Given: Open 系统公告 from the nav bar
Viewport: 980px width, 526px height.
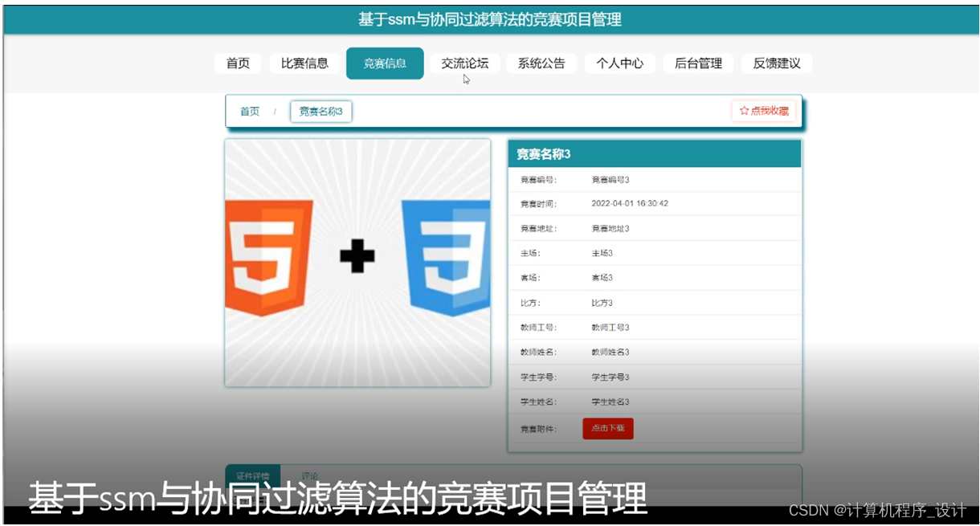Looking at the screenshot, I should point(541,63).
